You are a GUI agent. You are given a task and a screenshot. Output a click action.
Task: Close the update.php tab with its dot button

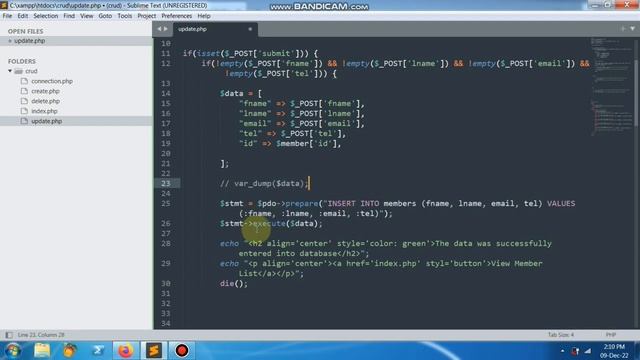point(250,29)
